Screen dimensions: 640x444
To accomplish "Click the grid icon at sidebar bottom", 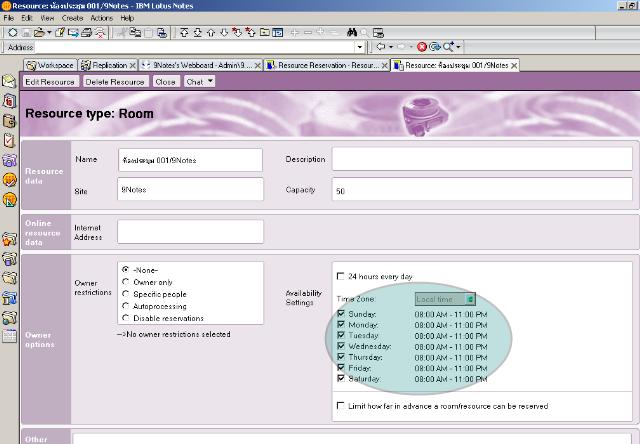I will (9, 336).
